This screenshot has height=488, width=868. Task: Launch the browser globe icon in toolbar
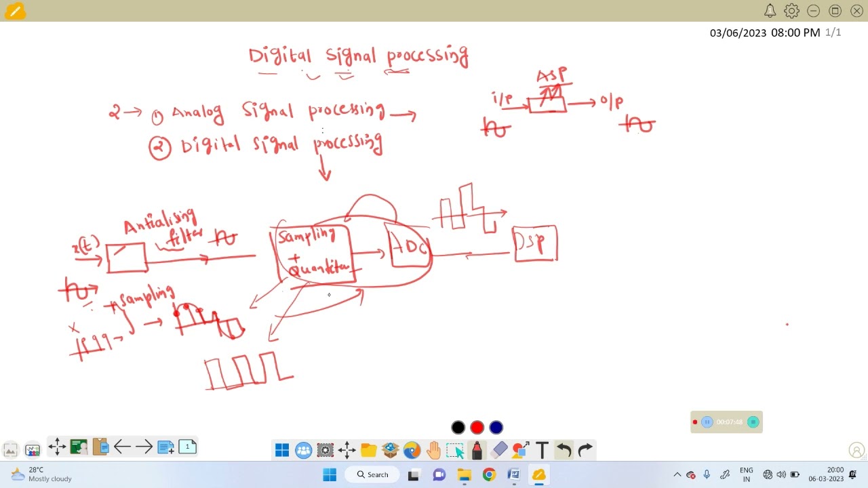(x=412, y=450)
